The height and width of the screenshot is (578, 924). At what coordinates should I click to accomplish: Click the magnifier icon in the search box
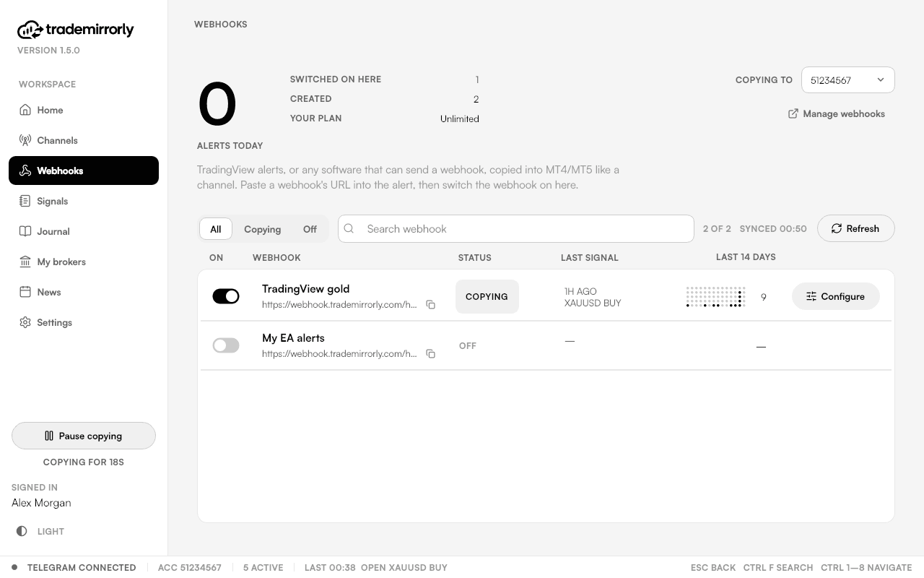click(x=349, y=229)
